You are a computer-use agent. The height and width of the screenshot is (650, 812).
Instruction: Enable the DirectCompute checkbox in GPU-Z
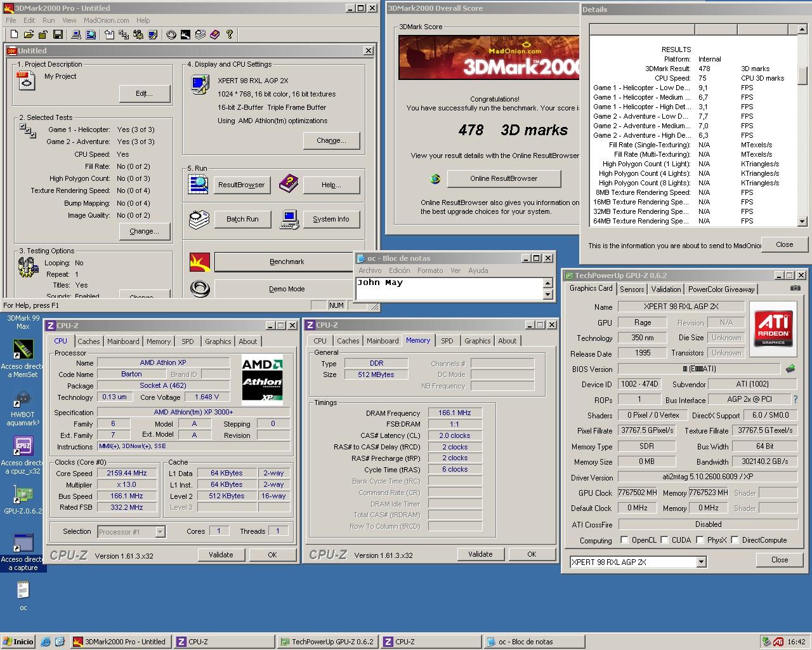735,540
